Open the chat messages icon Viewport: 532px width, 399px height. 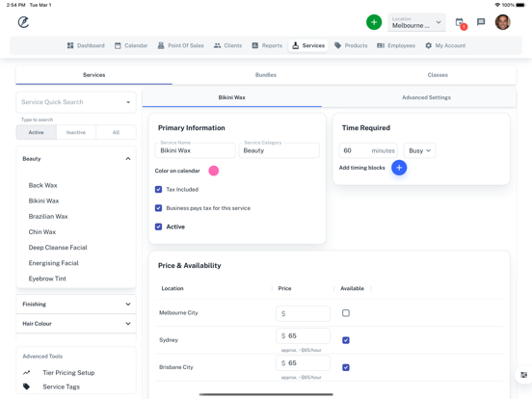[481, 22]
